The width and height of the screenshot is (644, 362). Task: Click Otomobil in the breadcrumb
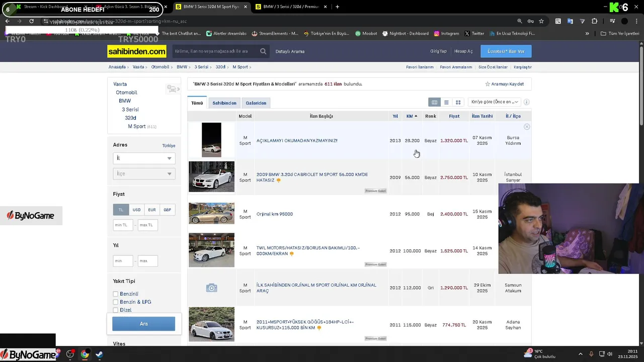click(x=160, y=67)
